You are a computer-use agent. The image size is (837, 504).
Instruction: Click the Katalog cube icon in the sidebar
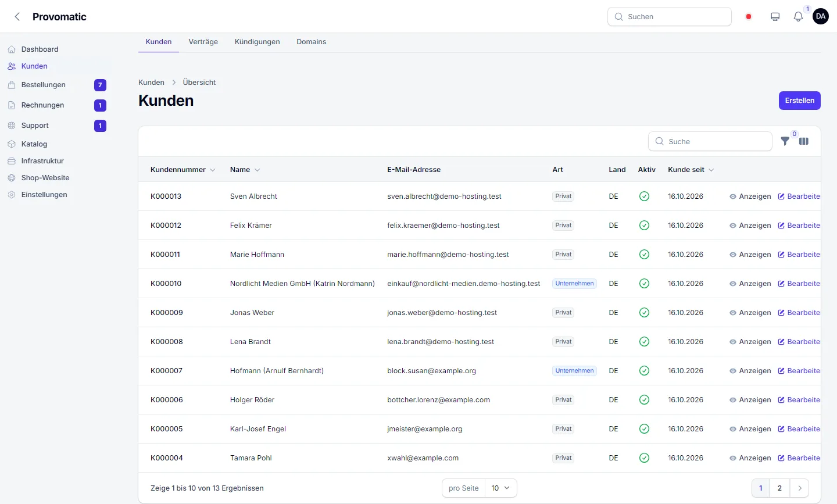pos(12,144)
